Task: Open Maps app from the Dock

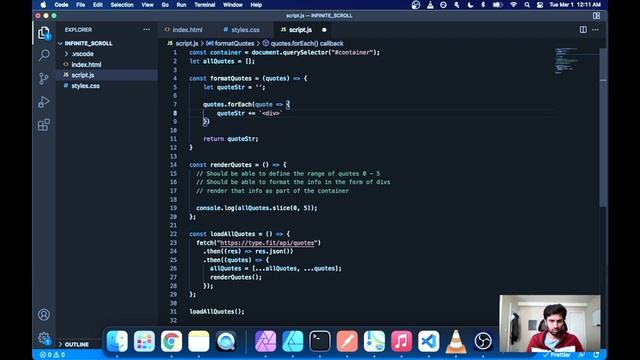Action: tap(374, 341)
